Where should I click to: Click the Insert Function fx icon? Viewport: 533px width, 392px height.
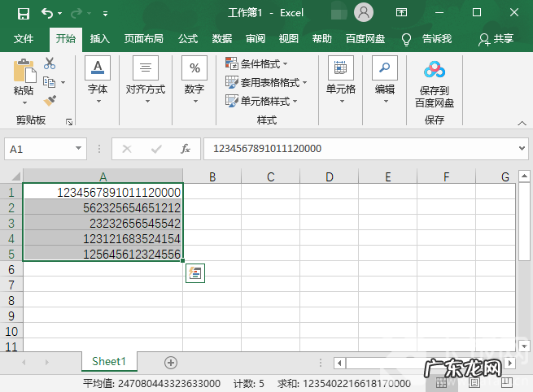pos(186,149)
